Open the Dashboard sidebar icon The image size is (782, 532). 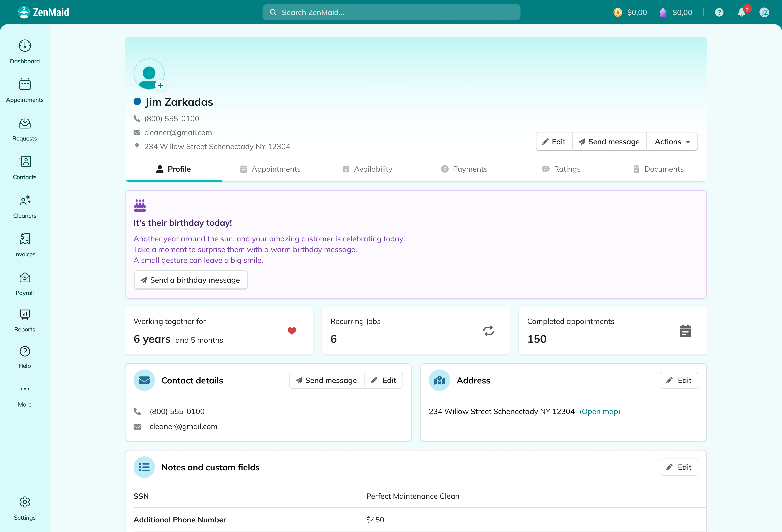click(x=24, y=46)
